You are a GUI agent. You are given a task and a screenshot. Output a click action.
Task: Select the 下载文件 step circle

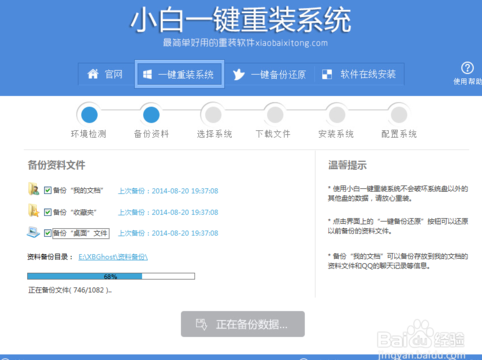[275, 115]
